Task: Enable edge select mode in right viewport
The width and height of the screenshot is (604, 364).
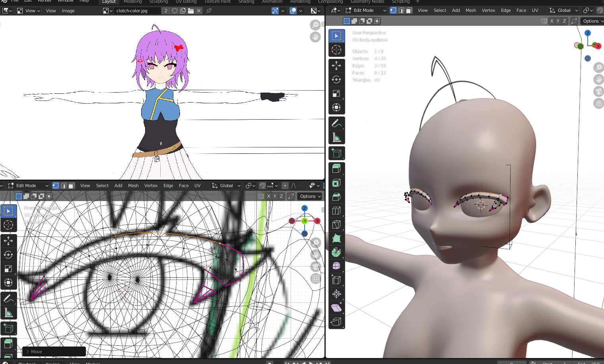Action: 401,10
